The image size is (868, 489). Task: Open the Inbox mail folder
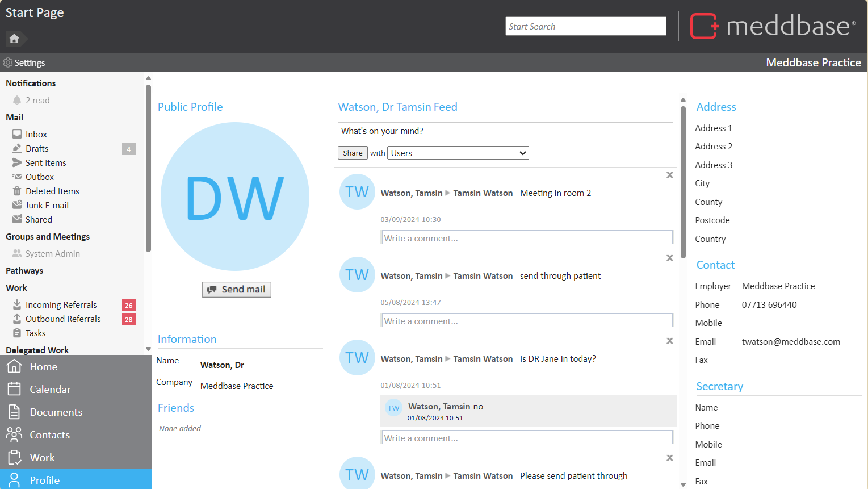coord(36,135)
